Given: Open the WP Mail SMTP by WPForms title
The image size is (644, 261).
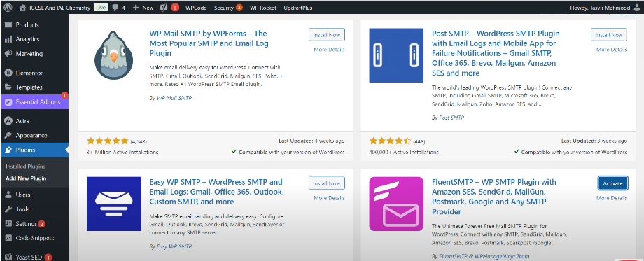Looking at the screenshot, I should 209,43.
